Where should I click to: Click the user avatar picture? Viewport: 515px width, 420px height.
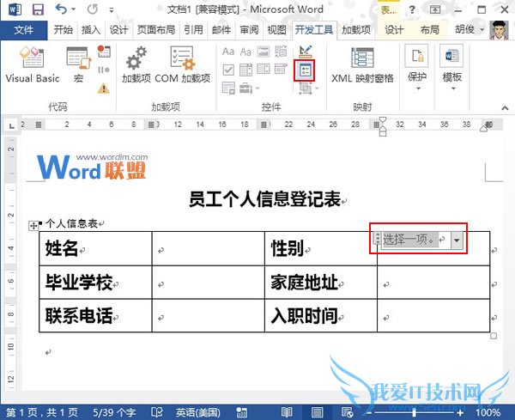pyautogui.click(x=499, y=30)
